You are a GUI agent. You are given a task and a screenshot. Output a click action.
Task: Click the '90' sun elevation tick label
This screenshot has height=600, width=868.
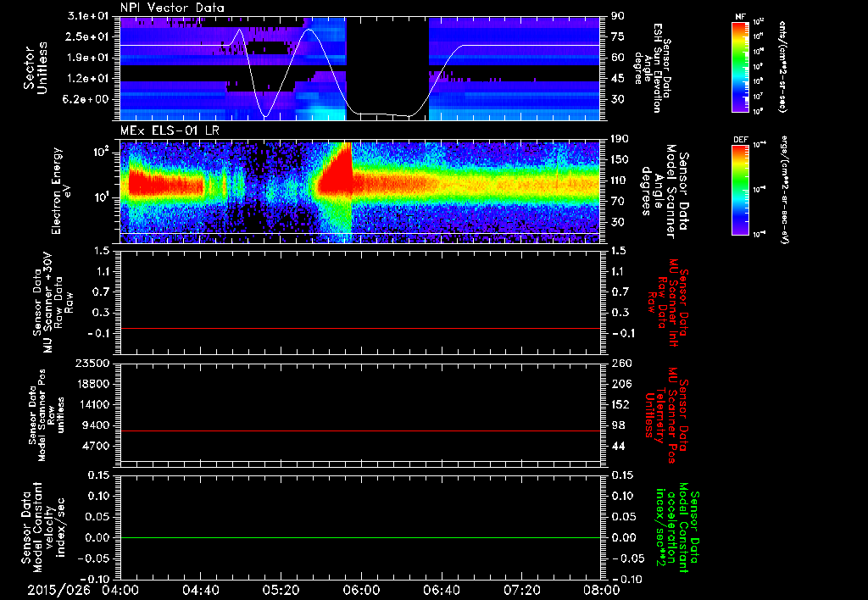click(617, 16)
